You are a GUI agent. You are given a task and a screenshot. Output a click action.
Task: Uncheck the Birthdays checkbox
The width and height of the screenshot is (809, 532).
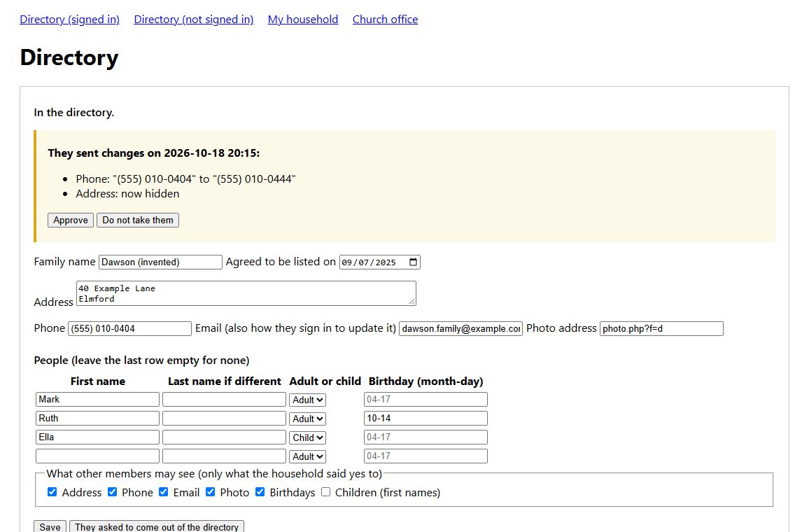pos(260,492)
